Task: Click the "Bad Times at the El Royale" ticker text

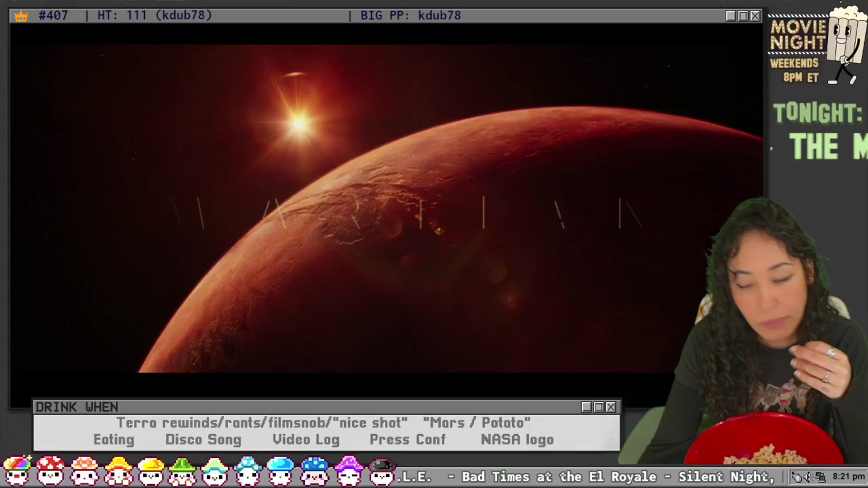Action: pyautogui.click(x=559, y=477)
